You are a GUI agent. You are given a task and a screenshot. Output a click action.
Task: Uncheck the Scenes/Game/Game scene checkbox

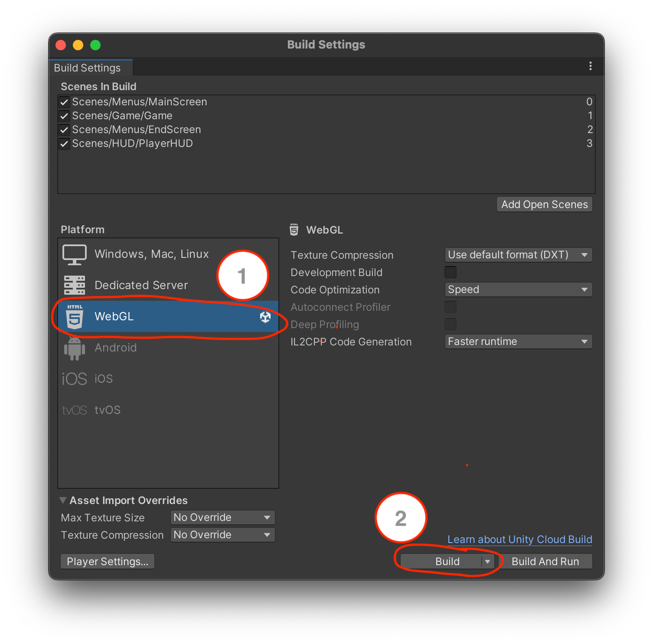point(64,116)
